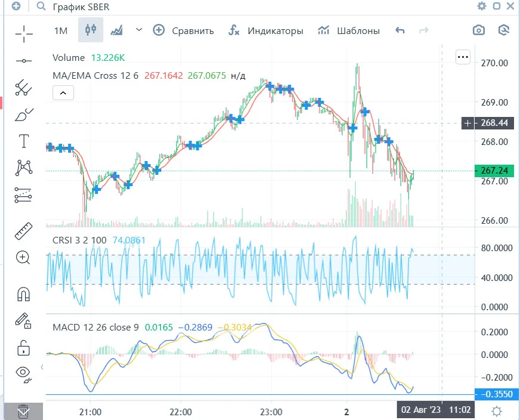
Task: Toggle magnet snapping mode
Action: tap(23, 294)
